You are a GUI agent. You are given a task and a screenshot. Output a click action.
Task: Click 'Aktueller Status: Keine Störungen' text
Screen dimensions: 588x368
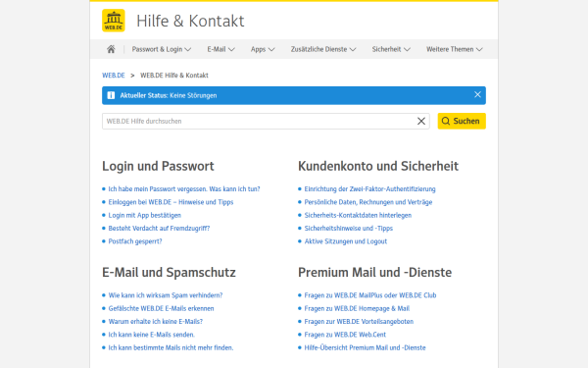coord(169,95)
